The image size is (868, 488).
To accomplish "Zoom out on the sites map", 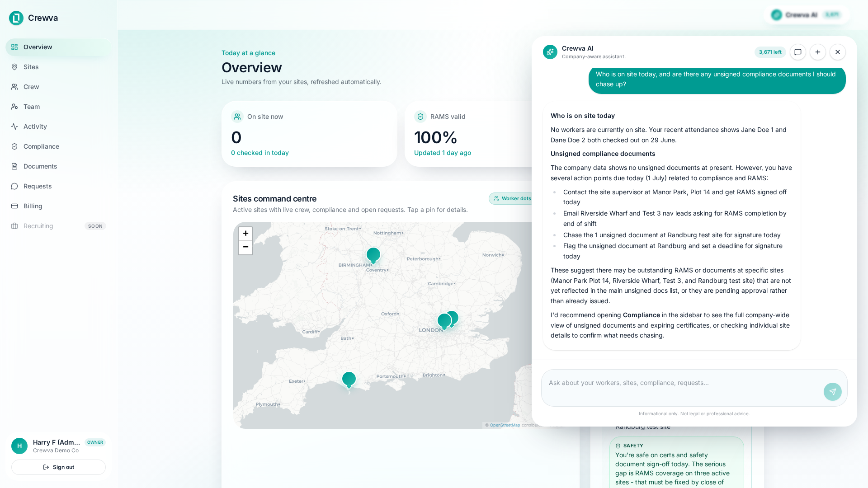I will point(245,247).
